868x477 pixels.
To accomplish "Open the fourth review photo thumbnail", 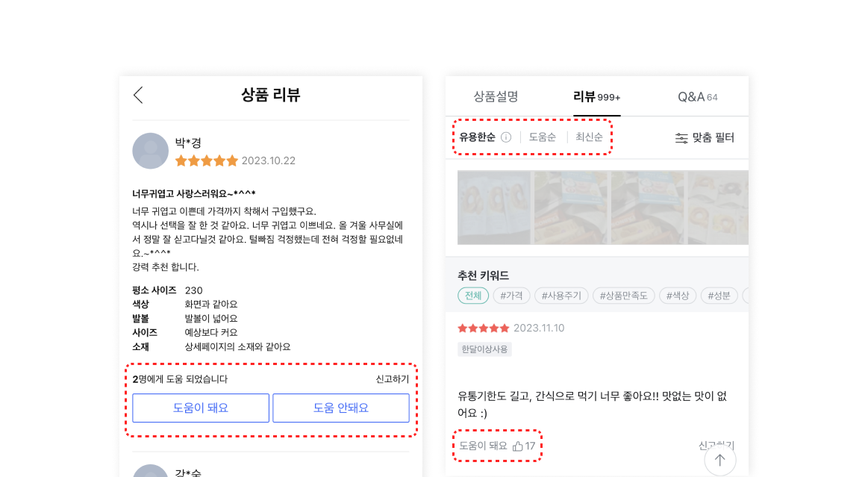I will [x=718, y=208].
